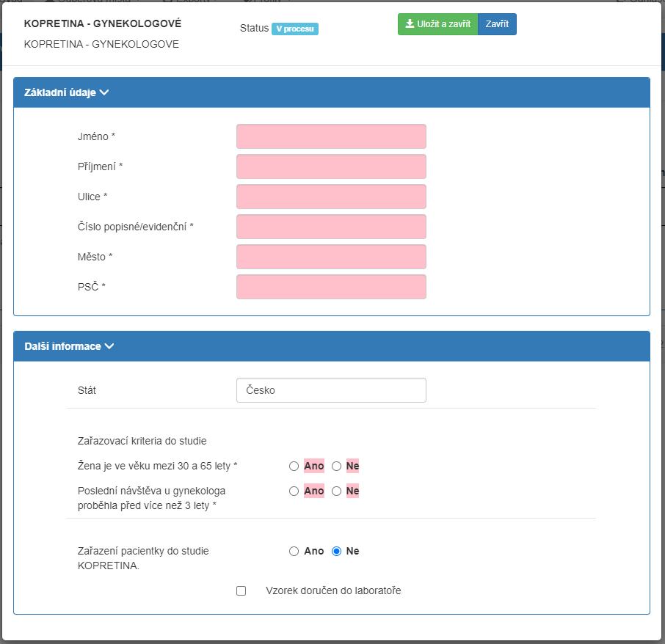
Task: Click the Město input box
Action: click(331, 257)
